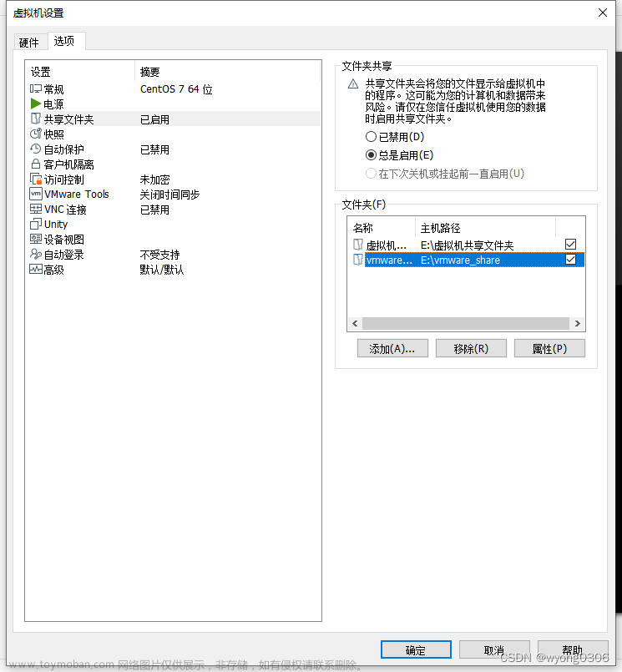Open 属性(P) properties button
Image resolution: width=622 pixels, height=672 pixels.
[549, 348]
